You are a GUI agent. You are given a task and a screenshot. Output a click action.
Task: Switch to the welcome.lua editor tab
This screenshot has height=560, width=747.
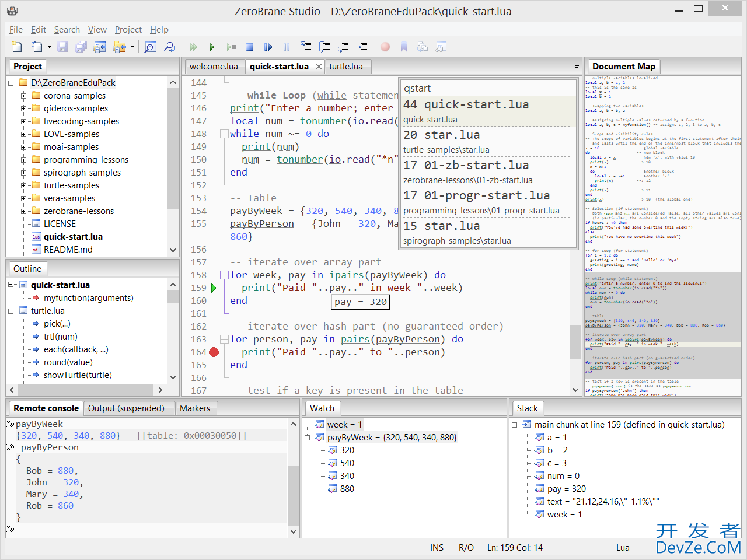214,66
